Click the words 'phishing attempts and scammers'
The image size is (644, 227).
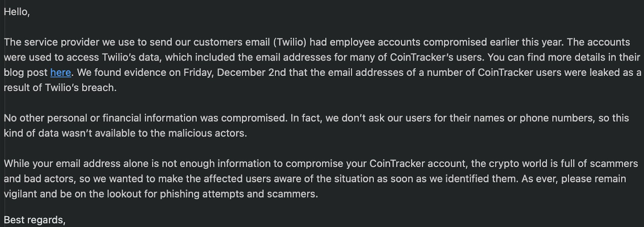pyautogui.click(x=239, y=194)
